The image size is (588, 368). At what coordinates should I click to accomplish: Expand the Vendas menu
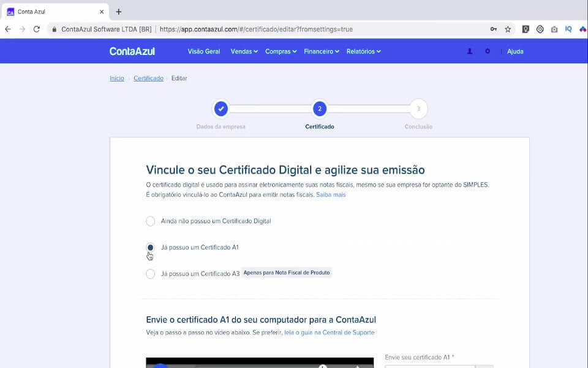coord(244,52)
